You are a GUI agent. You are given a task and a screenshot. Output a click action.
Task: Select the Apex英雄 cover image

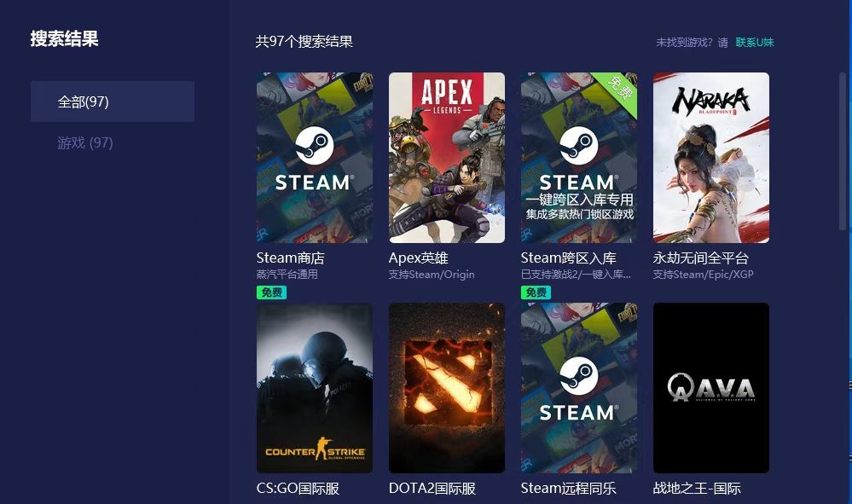coord(446,157)
